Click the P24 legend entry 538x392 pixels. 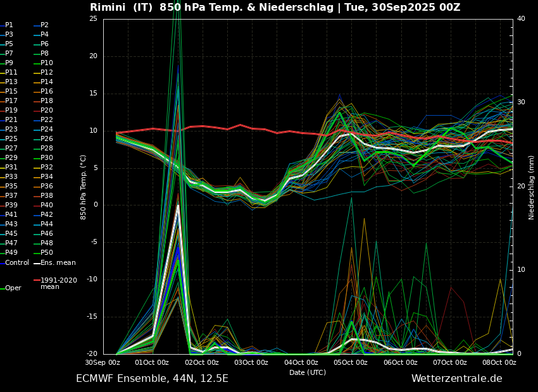tap(47, 130)
